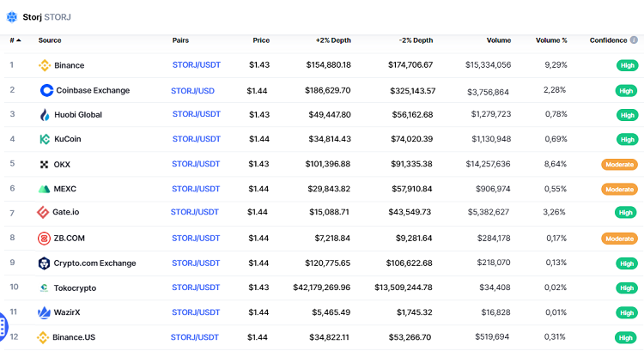The height and width of the screenshot is (351, 644).
Task: Click the MEXC logo icon
Action: pos(45,189)
